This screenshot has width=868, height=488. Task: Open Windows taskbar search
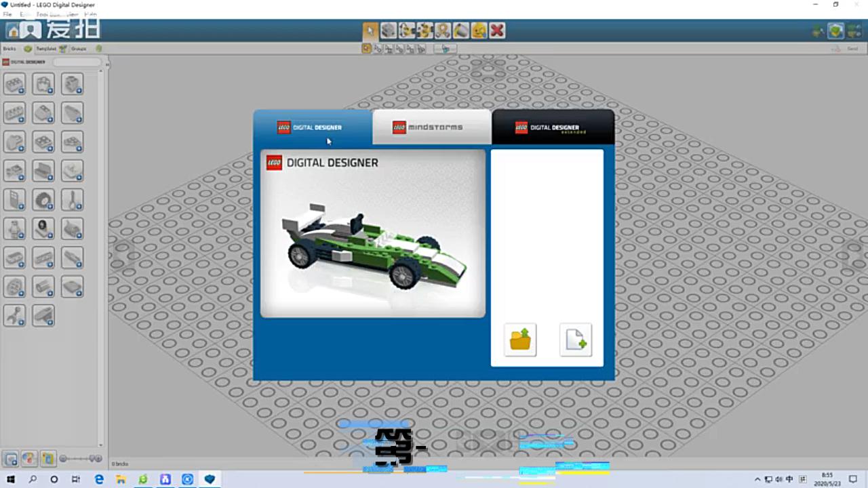[33, 479]
